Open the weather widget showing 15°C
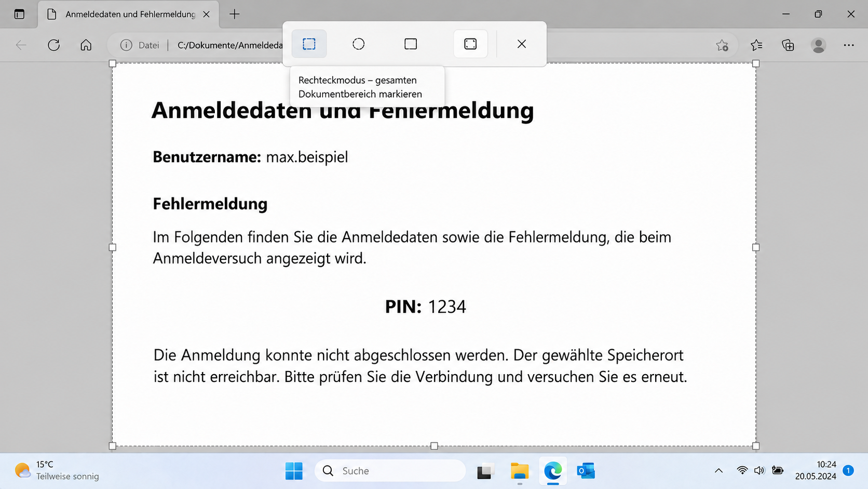Image resolution: width=868 pixels, height=489 pixels. [x=57, y=470]
